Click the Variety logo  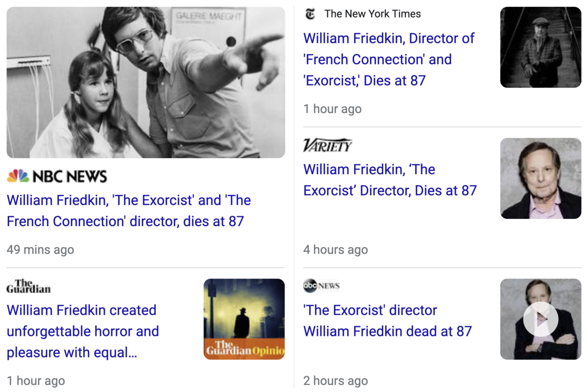point(327,145)
